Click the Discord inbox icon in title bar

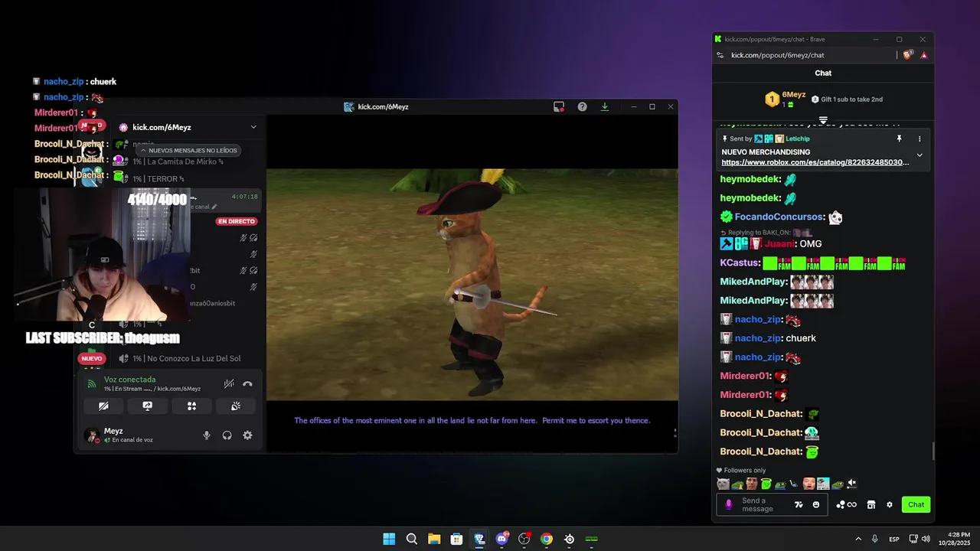(x=559, y=106)
